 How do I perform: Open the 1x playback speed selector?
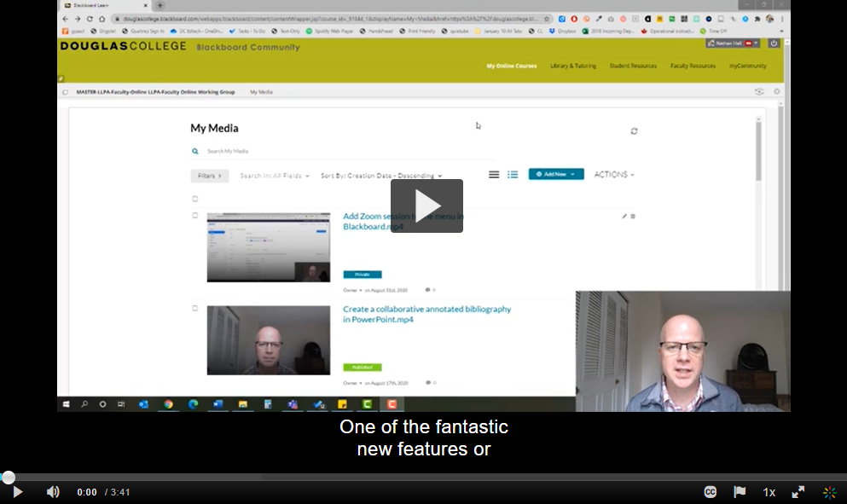(x=769, y=492)
